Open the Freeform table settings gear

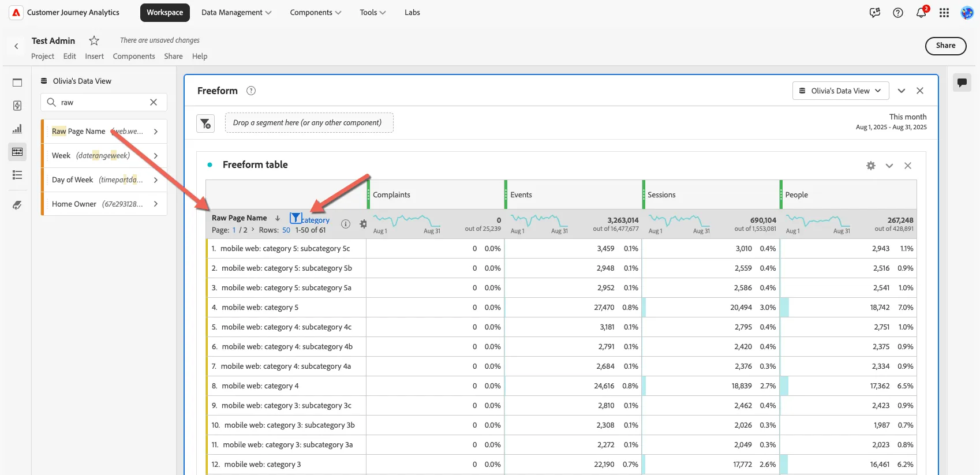pos(871,166)
